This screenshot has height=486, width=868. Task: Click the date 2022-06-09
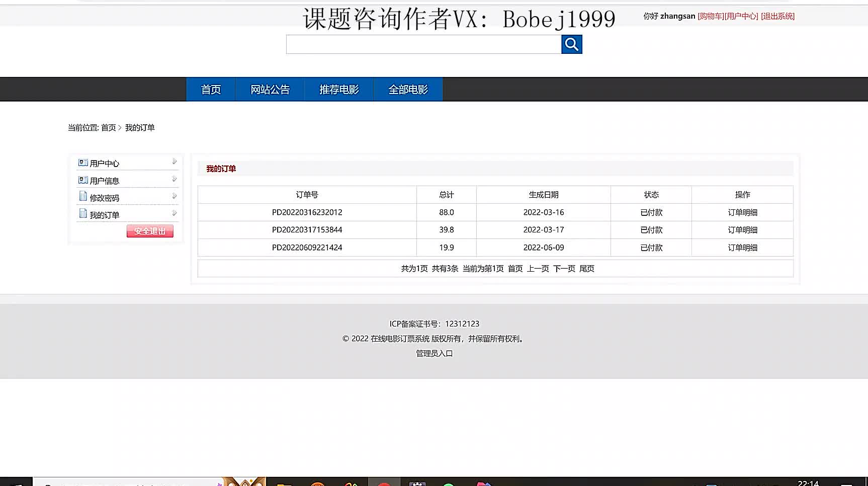point(543,248)
